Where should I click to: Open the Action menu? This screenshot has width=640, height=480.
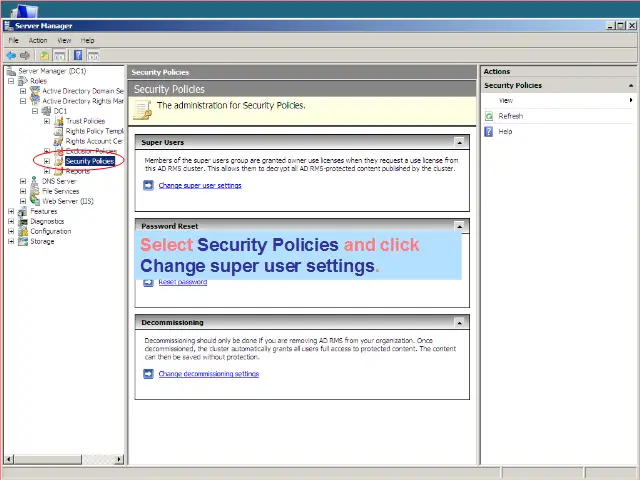(x=38, y=40)
